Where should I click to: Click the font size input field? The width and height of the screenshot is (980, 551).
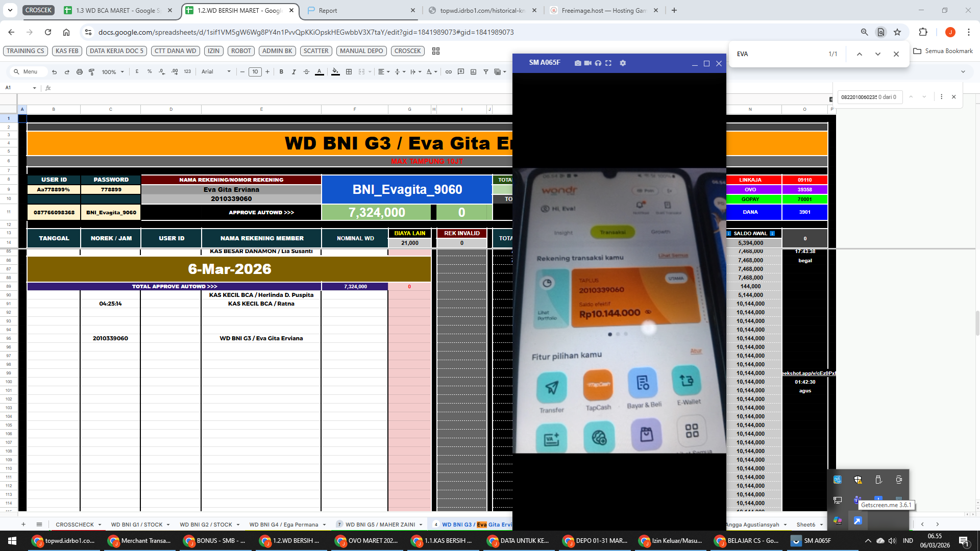(255, 72)
